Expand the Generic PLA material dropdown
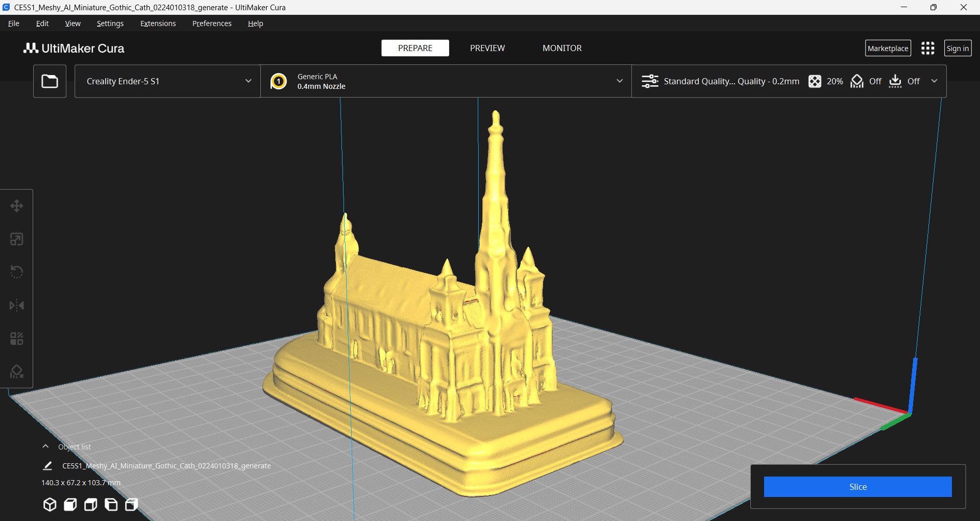 click(x=619, y=81)
